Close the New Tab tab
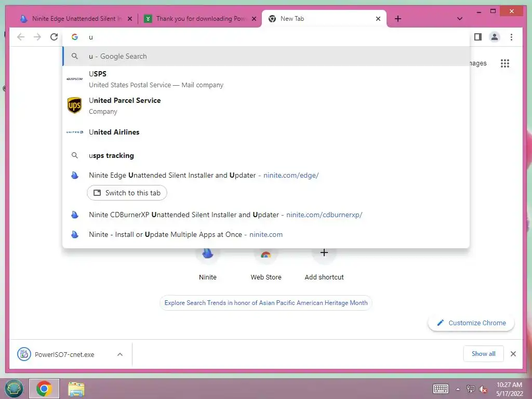The width and height of the screenshot is (532, 399). pos(378,19)
